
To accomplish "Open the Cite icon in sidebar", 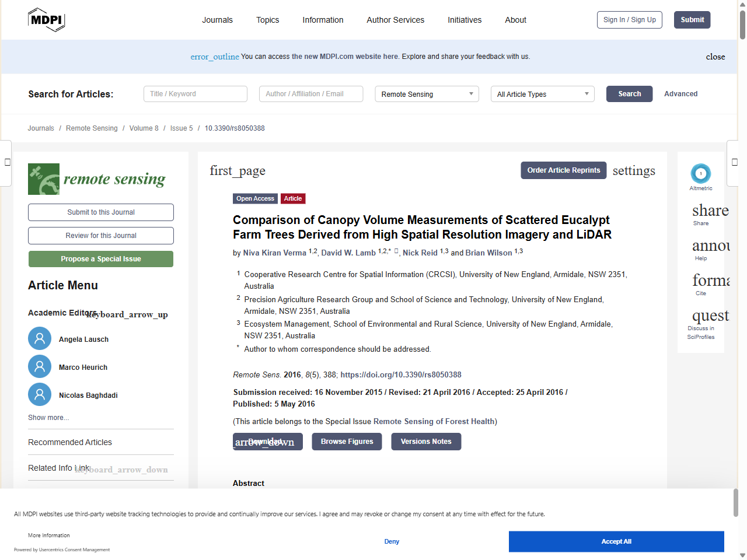I will pyautogui.click(x=710, y=281).
